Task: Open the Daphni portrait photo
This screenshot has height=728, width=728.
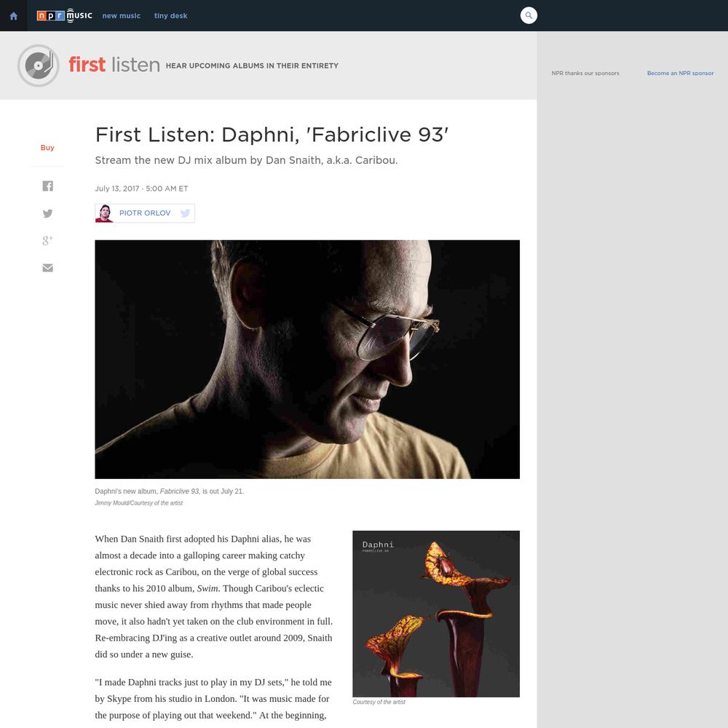Action: click(307, 360)
